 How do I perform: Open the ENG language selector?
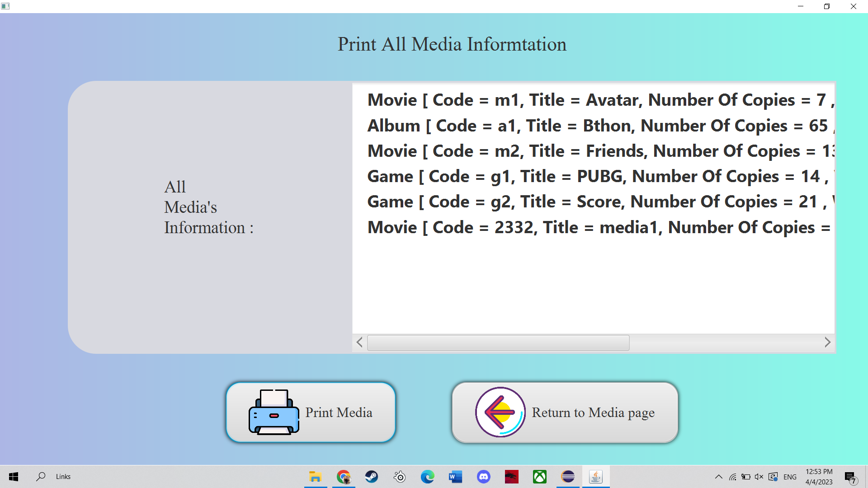(x=790, y=477)
